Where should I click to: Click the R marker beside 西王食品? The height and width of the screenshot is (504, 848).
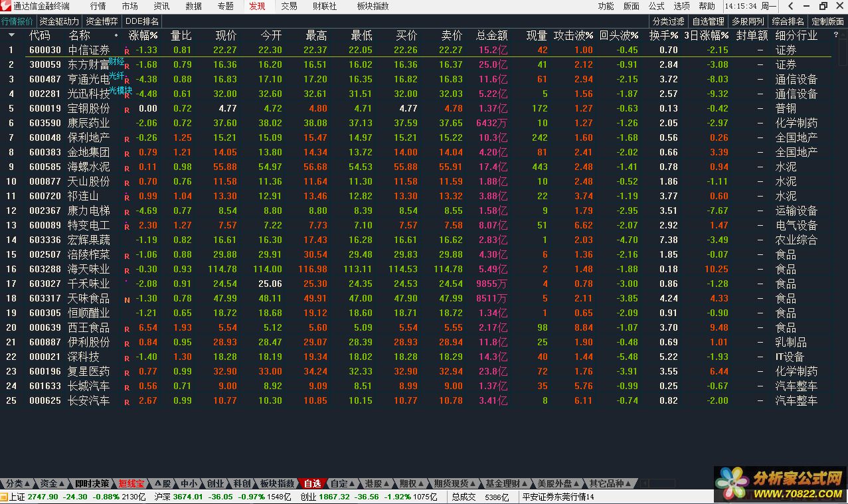tap(126, 329)
